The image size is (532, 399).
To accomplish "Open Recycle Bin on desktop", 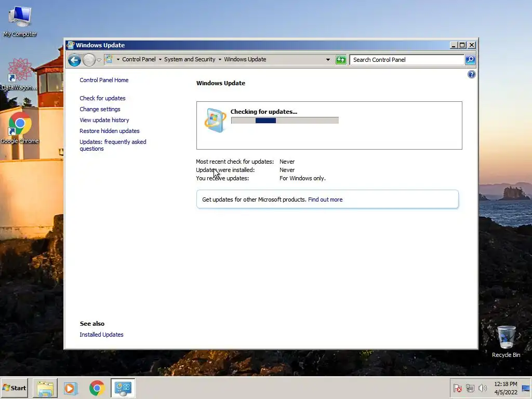I will (x=506, y=342).
